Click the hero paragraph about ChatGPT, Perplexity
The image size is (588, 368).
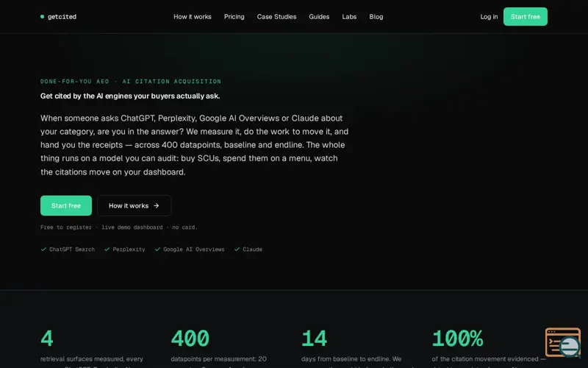click(x=195, y=145)
